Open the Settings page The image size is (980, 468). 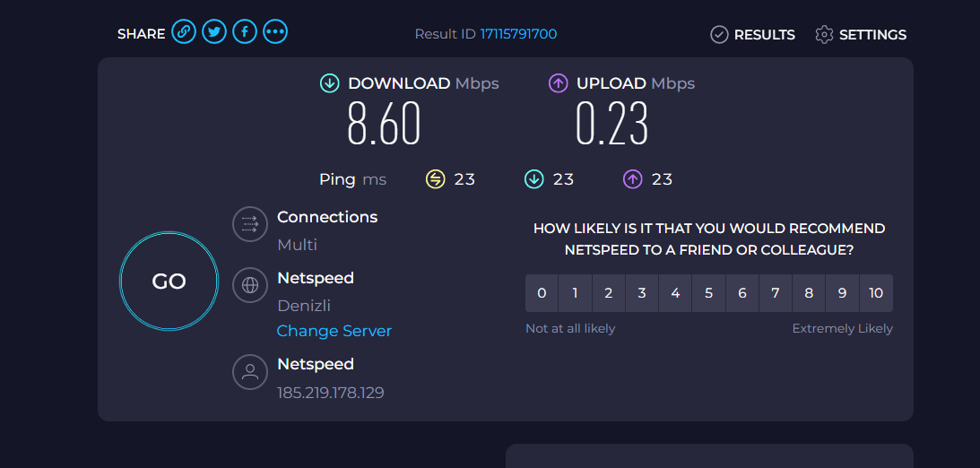(861, 34)
